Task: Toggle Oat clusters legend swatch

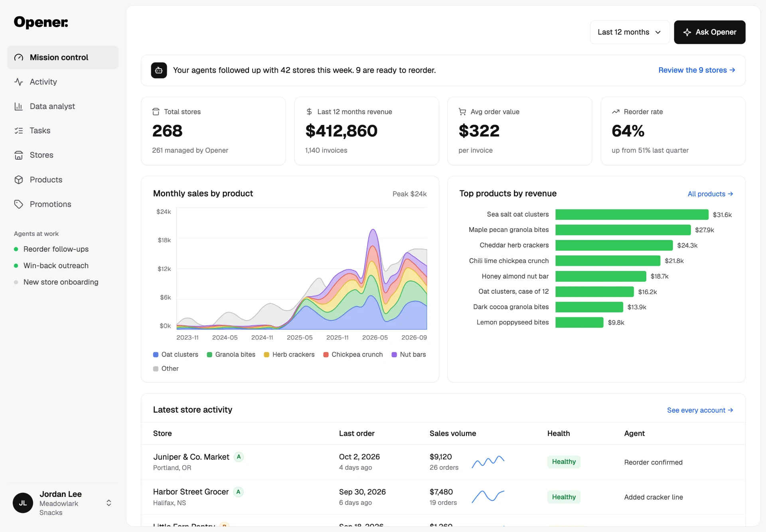Action: [x=156, y=354]
